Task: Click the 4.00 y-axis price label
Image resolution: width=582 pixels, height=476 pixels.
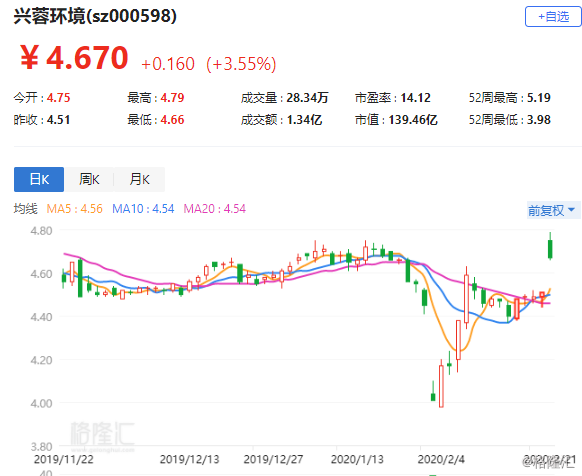Action: pos(41,403)
